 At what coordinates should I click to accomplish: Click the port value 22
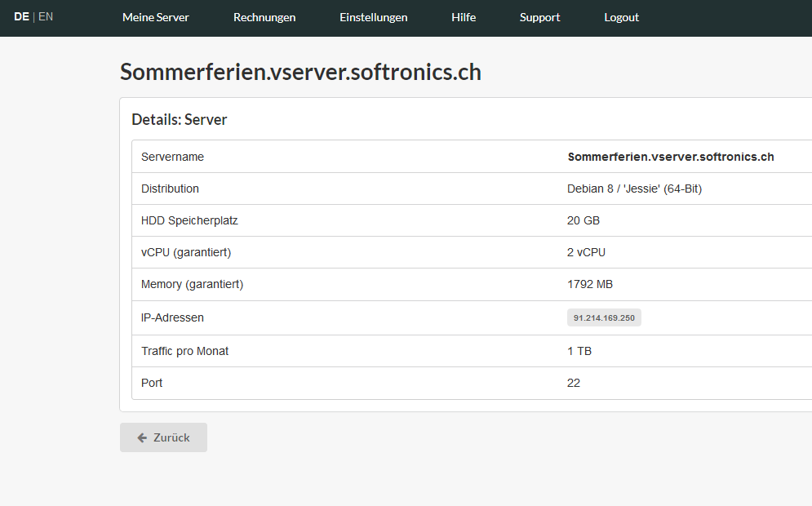(573, 384)
